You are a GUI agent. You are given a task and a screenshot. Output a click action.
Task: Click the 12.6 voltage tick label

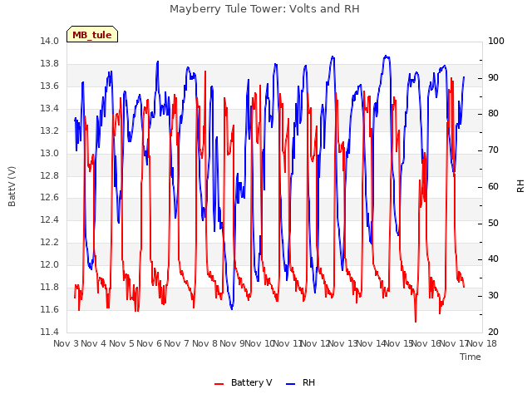click(50, 198)
